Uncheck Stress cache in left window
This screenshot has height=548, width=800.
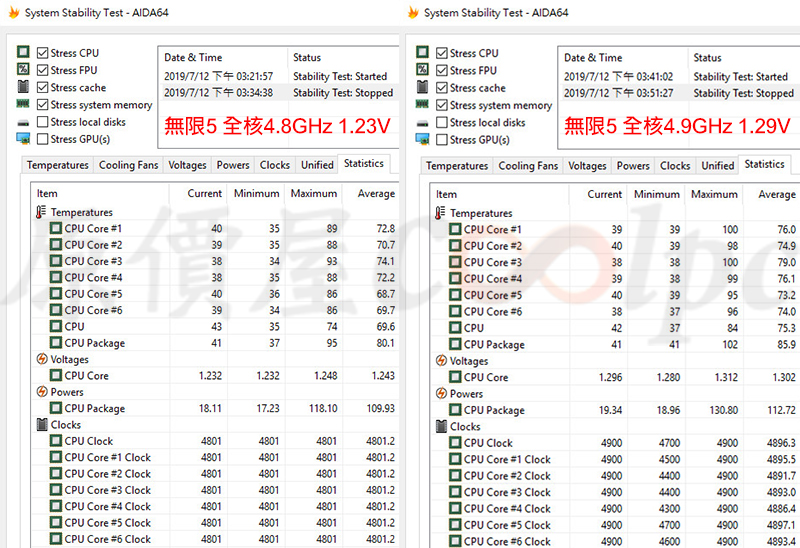[x=43, y=87]
